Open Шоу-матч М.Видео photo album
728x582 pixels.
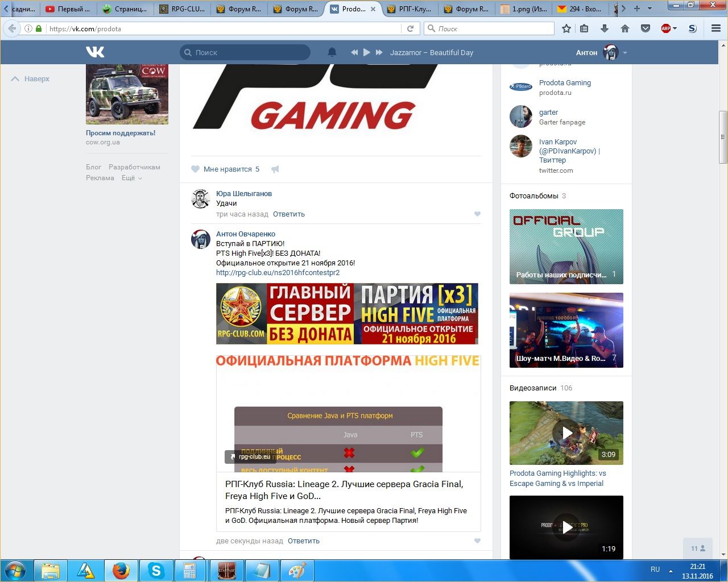pyautogui.click(x=566, y=330)
